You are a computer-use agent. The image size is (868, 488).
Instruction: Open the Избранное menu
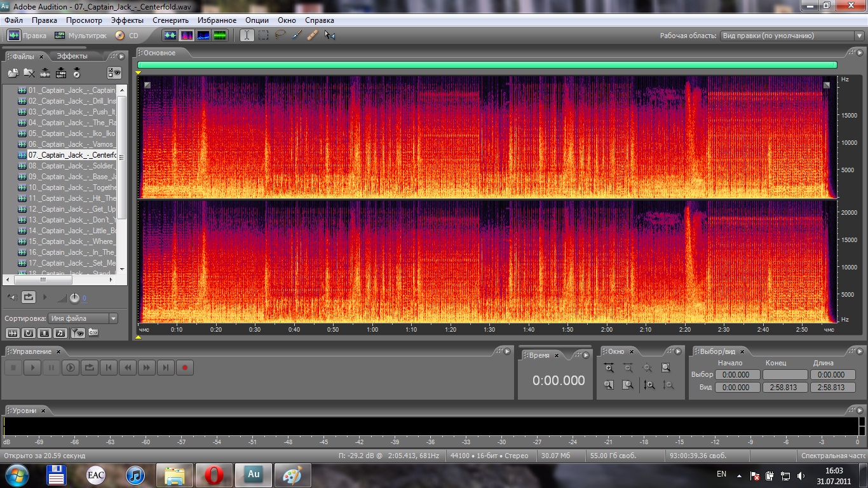click(217, 20)
